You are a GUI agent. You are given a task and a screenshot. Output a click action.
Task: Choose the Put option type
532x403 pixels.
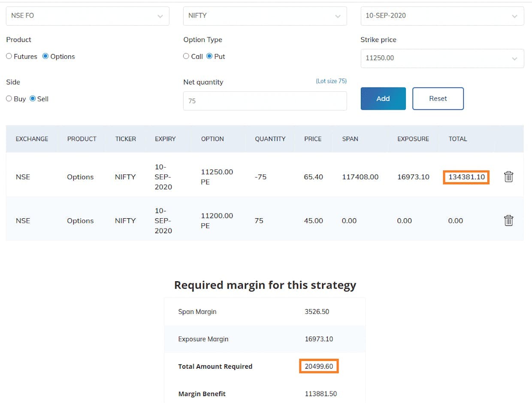(209, 56)
